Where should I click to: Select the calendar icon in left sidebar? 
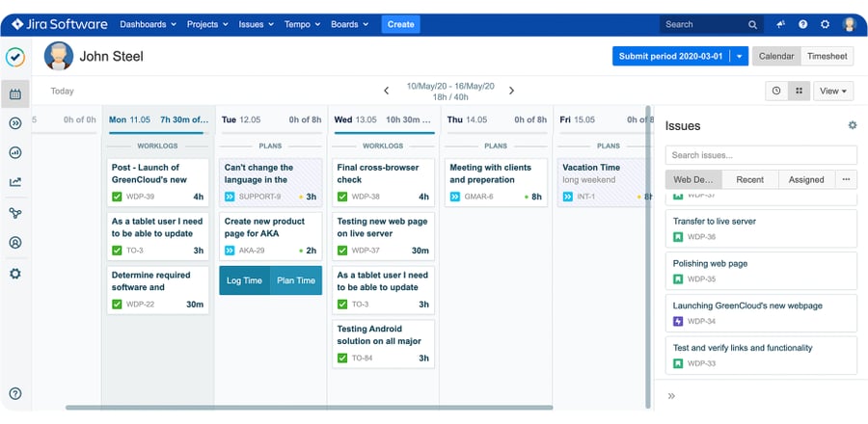pyautogui.click(x=15, y=94)
